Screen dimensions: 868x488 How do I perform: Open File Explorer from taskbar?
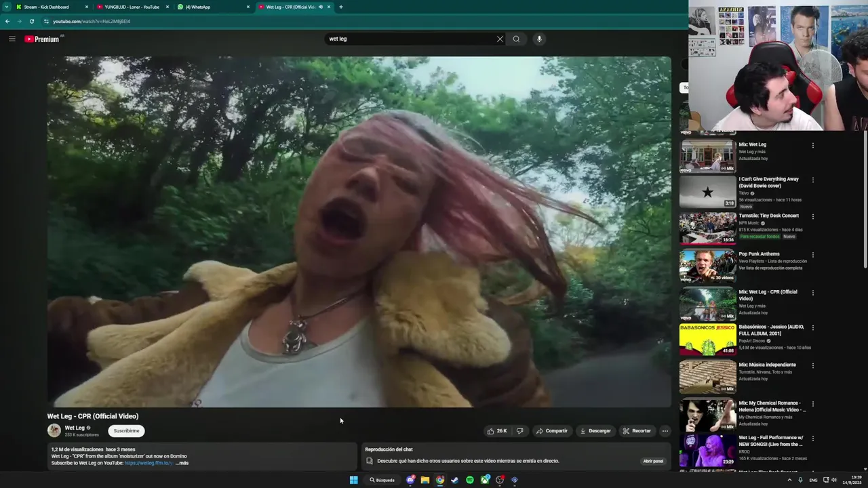click(x=425, y=480)
